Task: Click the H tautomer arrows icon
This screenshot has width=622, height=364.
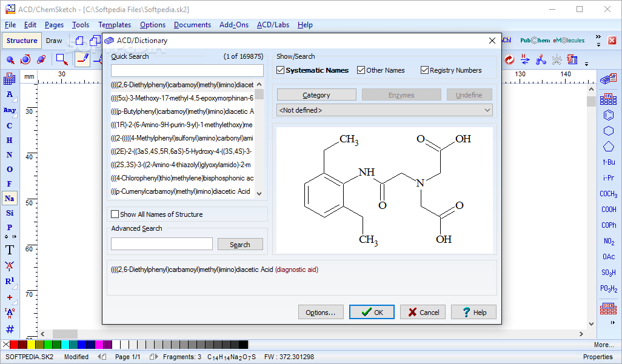Action: [x=525, y=60]
